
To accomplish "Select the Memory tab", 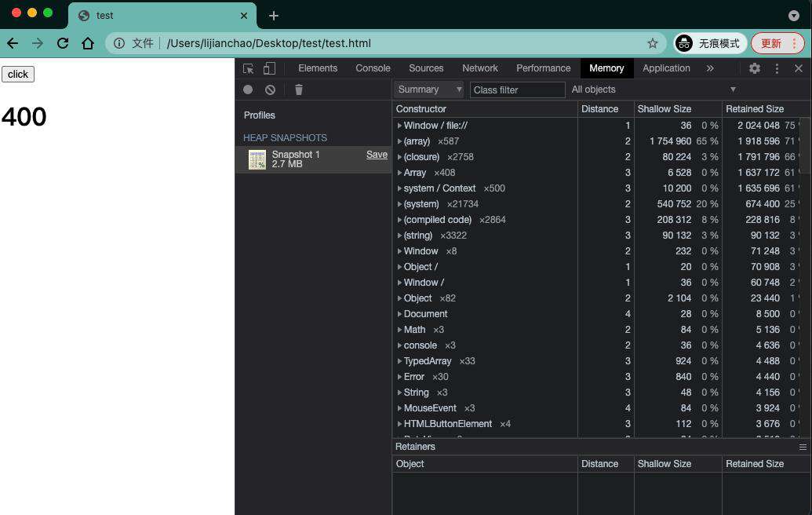I will point(606,68).
